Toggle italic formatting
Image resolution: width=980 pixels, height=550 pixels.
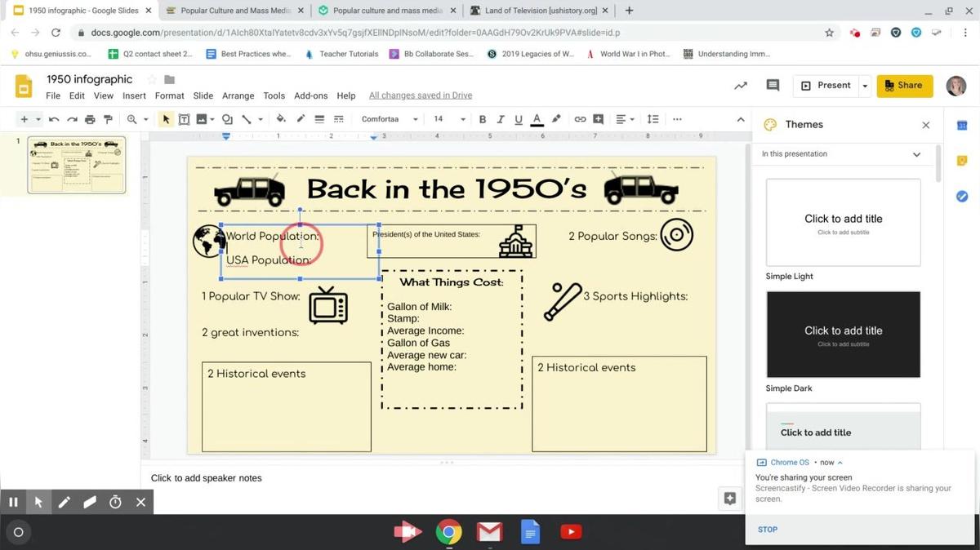501,119
